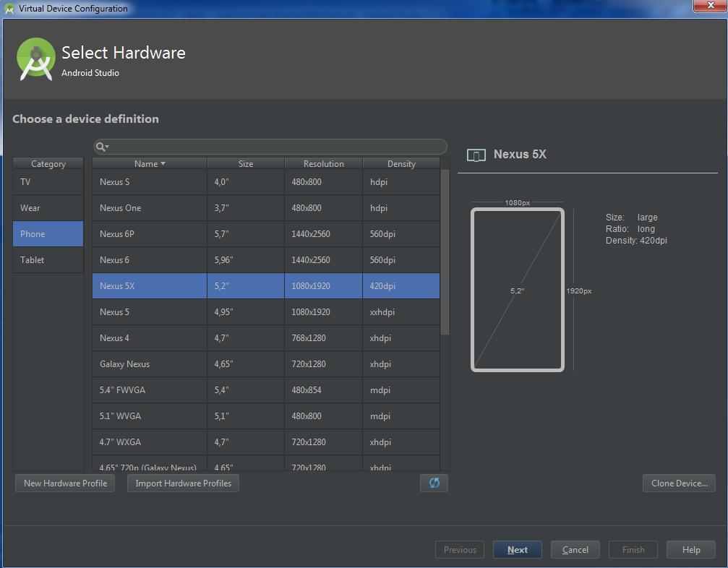Click the Nexus 5X device preview outline
The height and width of the screenshot is (568, 728).
click(517, 290)
